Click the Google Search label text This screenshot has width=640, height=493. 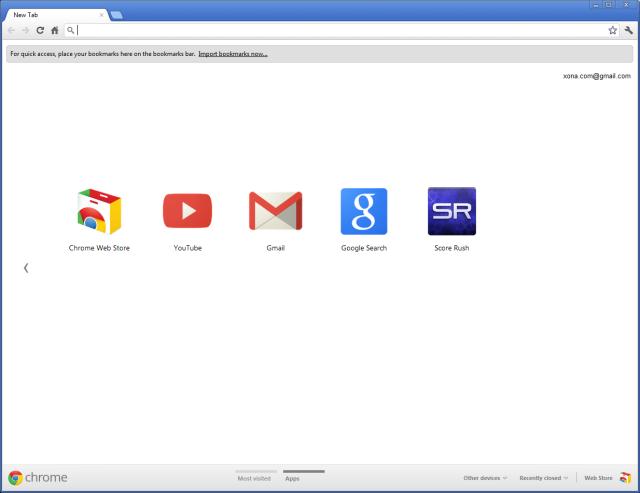point(364,248)
